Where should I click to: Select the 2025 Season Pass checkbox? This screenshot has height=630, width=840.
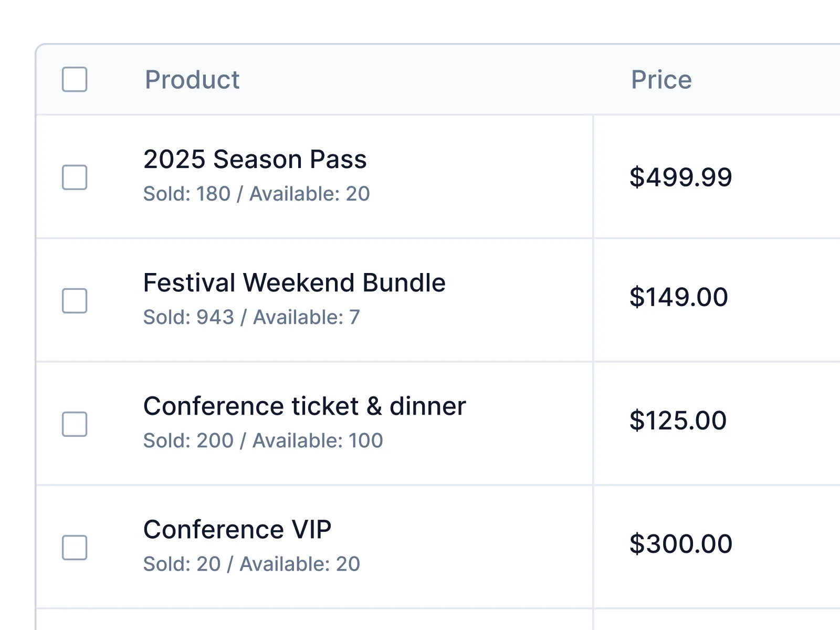(75, 177)
